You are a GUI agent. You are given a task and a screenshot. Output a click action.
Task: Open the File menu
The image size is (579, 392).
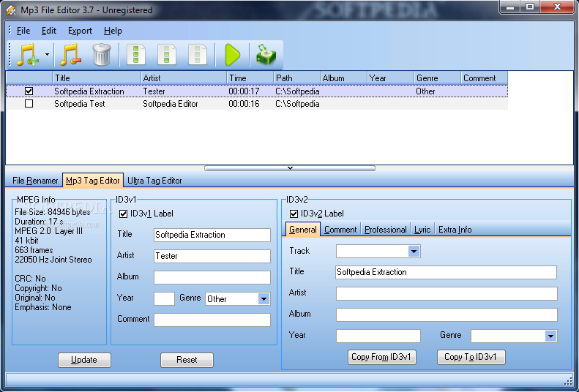point(23,31)
